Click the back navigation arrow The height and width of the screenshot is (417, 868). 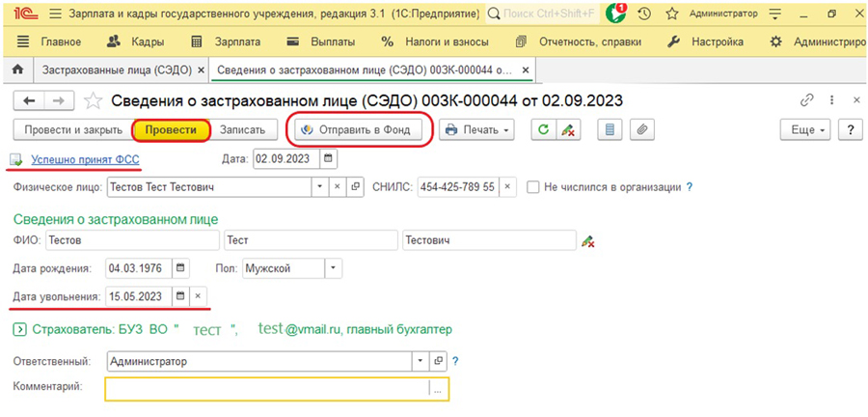29,101
